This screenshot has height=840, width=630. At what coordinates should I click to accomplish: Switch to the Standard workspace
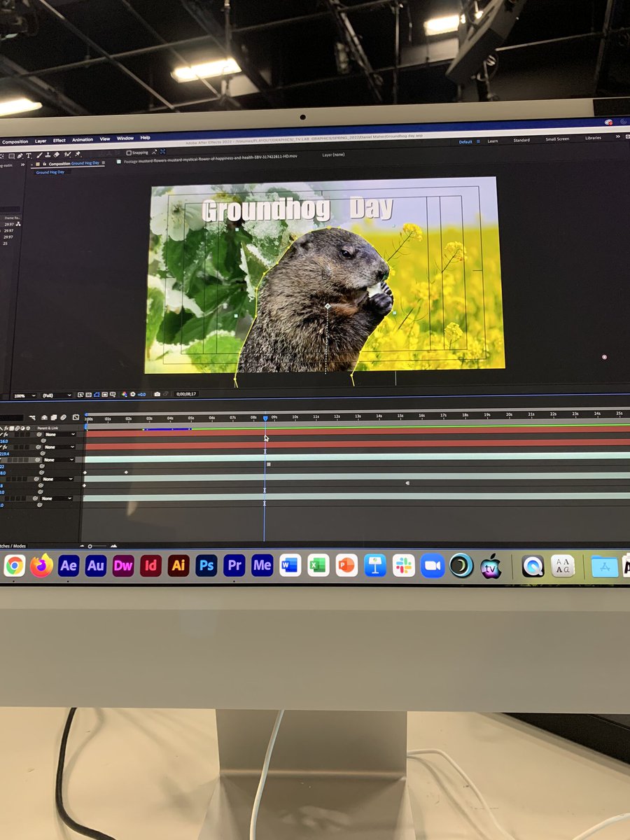[x=521, y=140]
